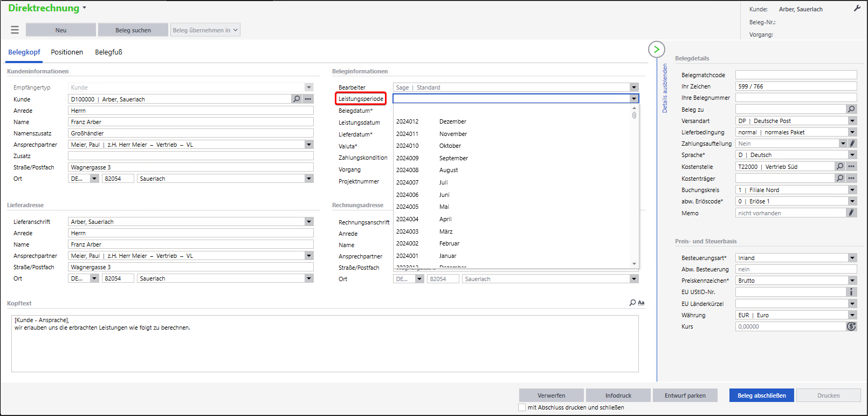Expand the Buchungskreis dropdown

[852, 190]
